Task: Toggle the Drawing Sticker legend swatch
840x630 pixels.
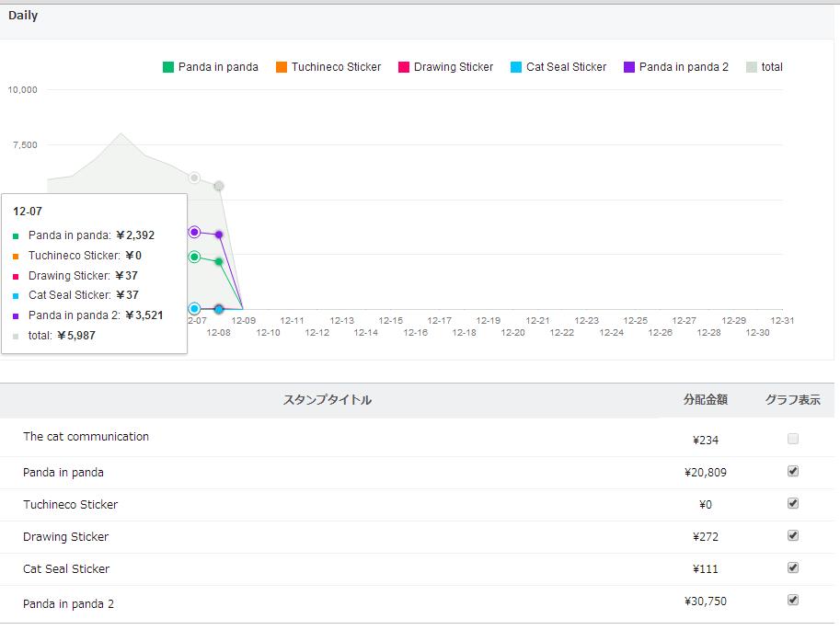Action: pos(404,67)
